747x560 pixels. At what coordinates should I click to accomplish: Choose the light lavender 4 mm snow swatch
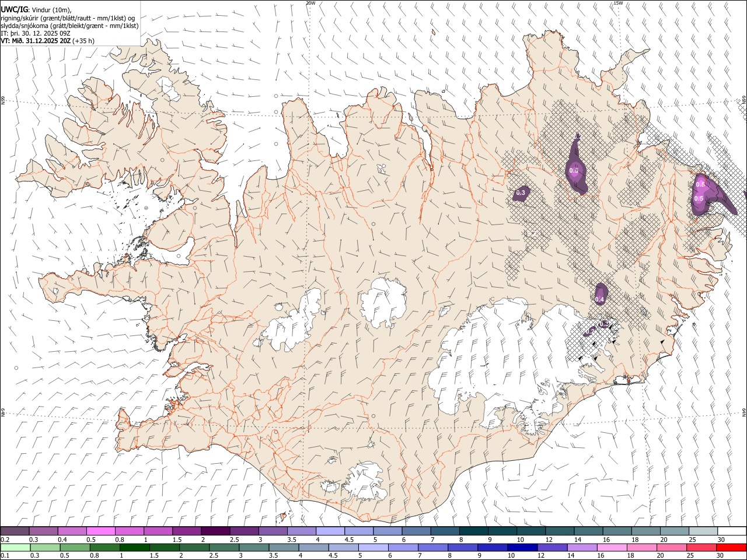pyautogui.click(x=330, y=531)
